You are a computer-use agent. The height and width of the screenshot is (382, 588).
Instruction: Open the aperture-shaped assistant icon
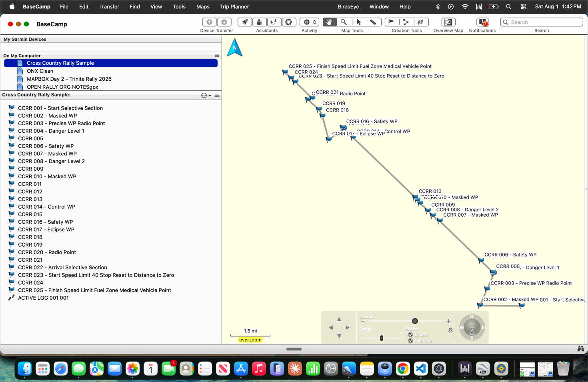[x=288, y=22]
